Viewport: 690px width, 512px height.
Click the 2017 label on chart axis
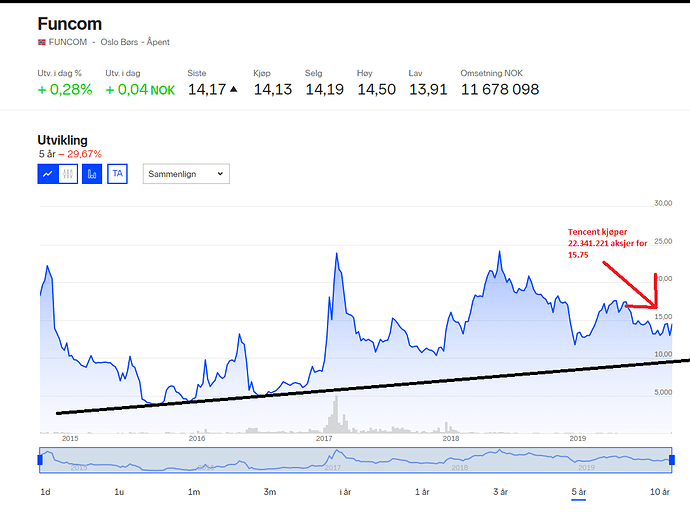coord(324,439)
